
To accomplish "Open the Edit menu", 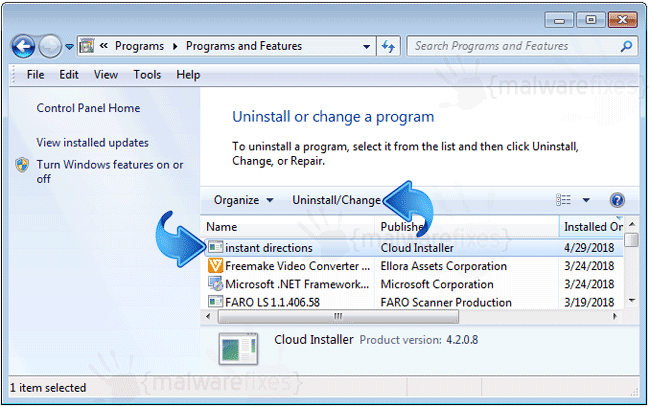I will 69,75.
